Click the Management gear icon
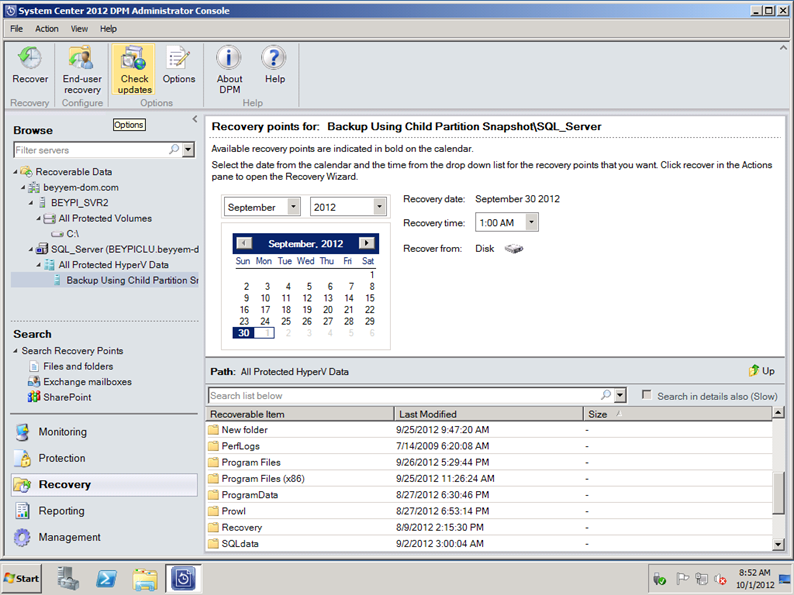794x595 pixels. pyautogui.click(x=22, y=537)
